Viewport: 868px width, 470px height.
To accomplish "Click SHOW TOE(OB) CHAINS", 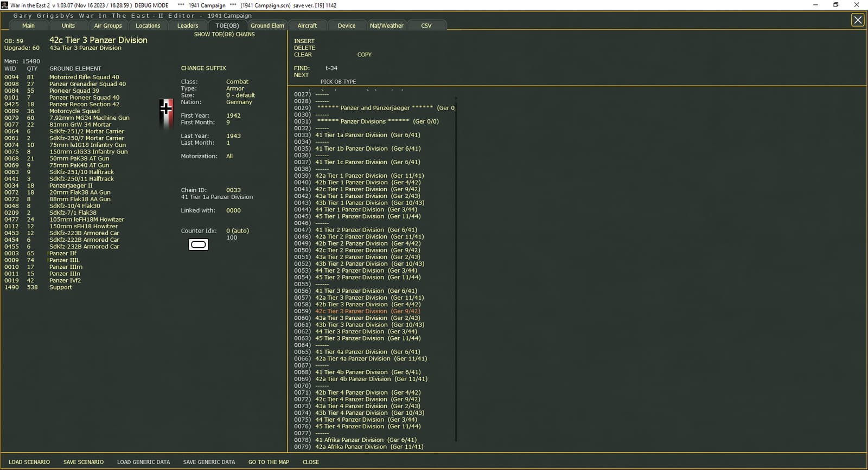I will (225, 34).
